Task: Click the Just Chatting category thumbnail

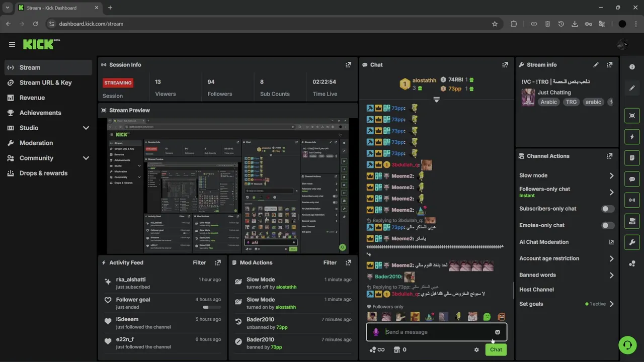Action: pos(528,97)
